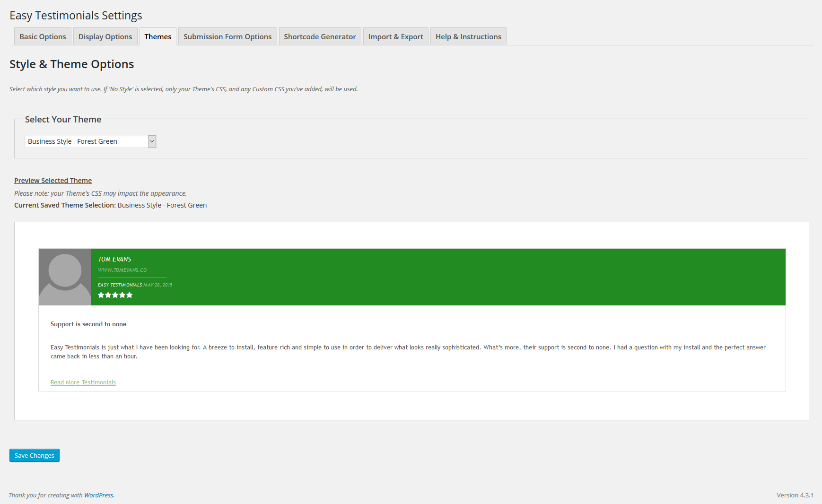
Task: Click the Preview Selected Theme heading
Action: pos(53,181)
